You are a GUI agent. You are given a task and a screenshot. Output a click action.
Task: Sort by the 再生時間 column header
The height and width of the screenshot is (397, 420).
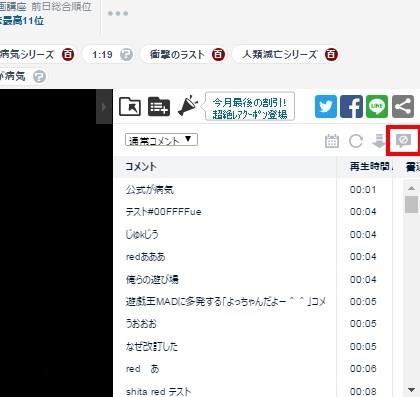(370, 166)
